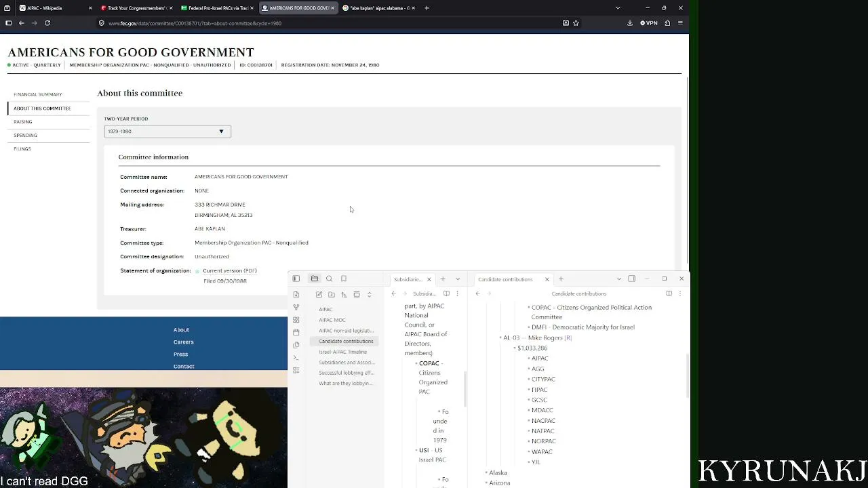Click Press link in FEC footer

pyautogui.click(x=180, y=354)
